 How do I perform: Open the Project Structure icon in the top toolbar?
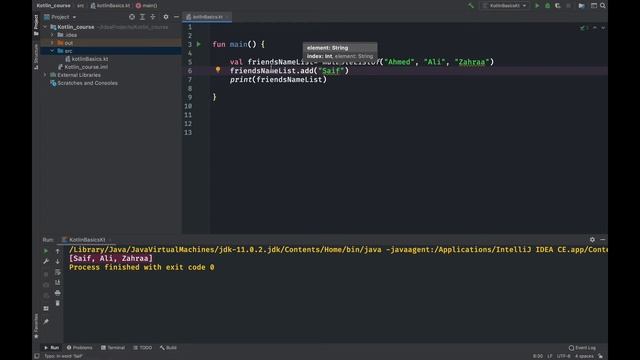tap(581, 6)
